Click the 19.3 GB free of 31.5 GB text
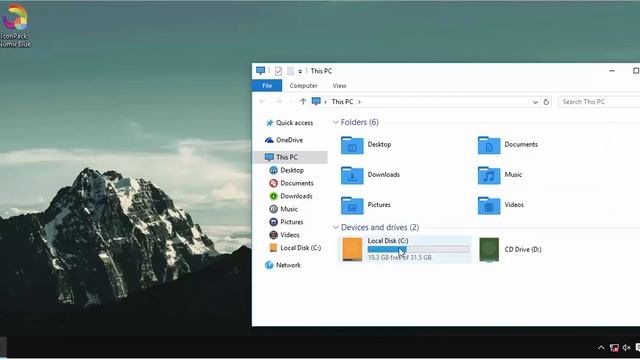The width and height of the screenshot is (640, 360). click(400, 258)
